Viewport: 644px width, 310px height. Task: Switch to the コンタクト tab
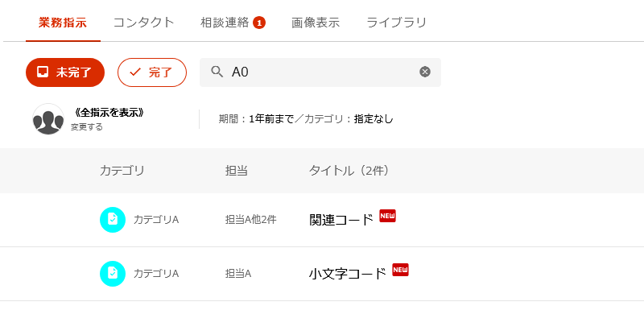click(x=144, y=23)
